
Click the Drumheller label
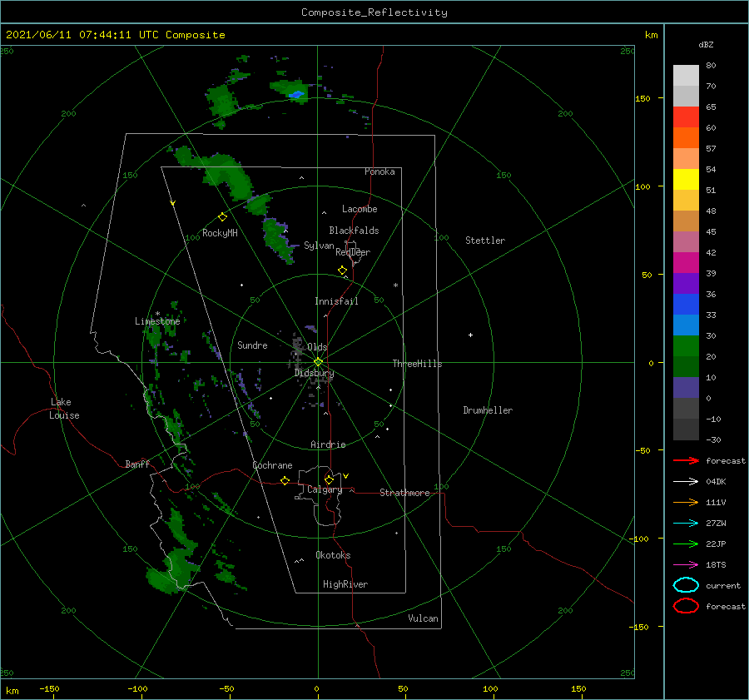(488, 410)
